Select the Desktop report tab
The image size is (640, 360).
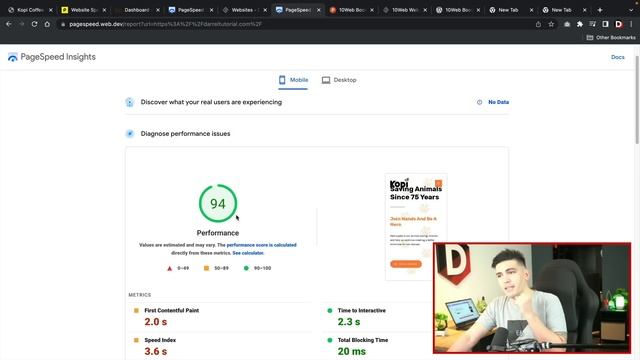point(339,80)
